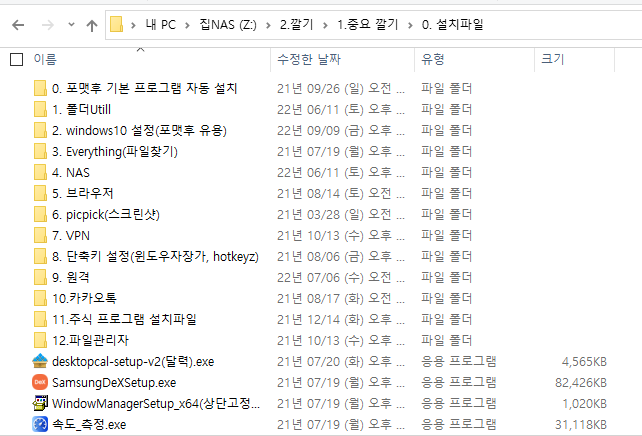The width and height of the screenshot is (642, 436).
Task: Select folder icon of 9. 원격
Action: 40,277
